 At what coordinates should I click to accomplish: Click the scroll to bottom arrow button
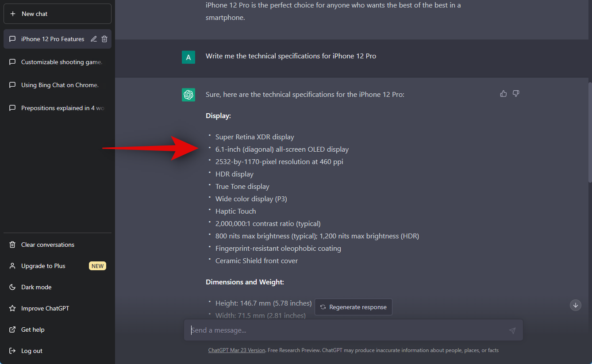pyautogui.click(x=576, y=305)
